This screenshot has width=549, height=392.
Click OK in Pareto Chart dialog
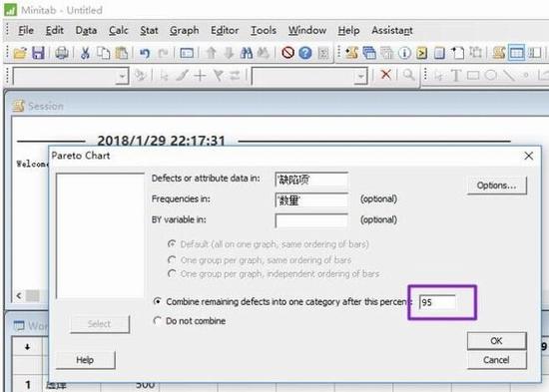pyautogui.click(x=496, y=340)
